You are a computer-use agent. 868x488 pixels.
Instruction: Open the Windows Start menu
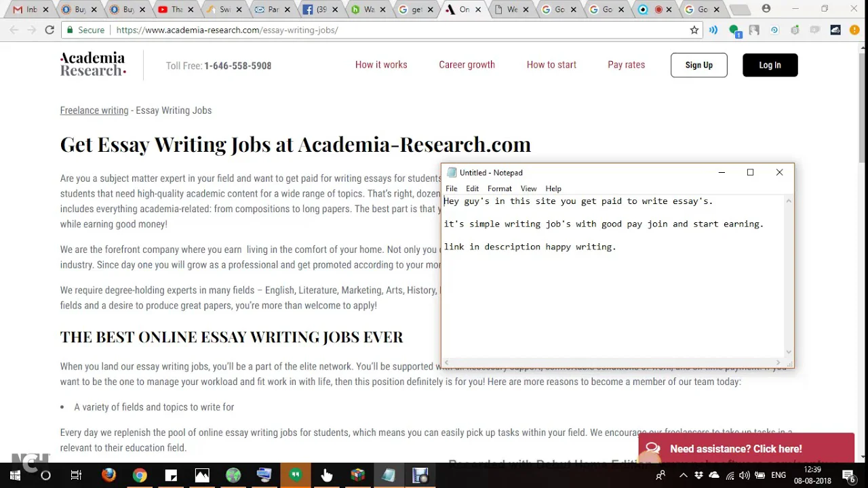[15, 476]
